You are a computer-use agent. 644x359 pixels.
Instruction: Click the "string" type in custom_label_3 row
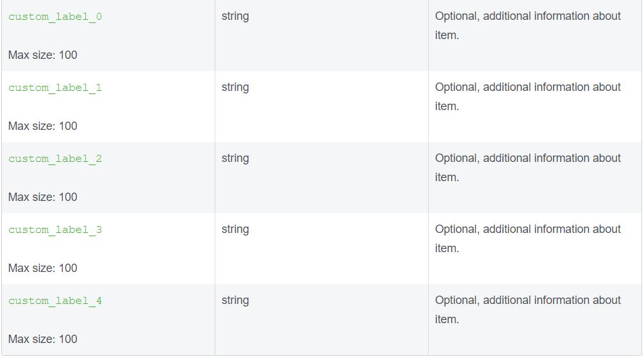coord(235,230)
